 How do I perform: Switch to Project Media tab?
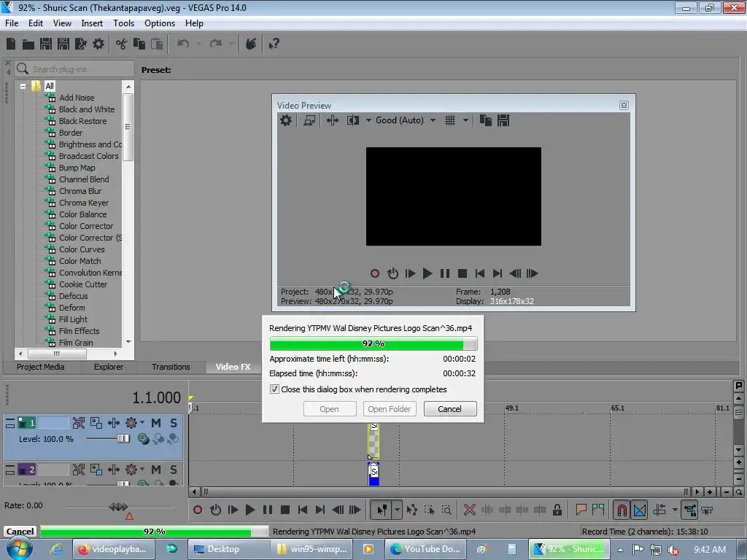(x=41, y=367)
